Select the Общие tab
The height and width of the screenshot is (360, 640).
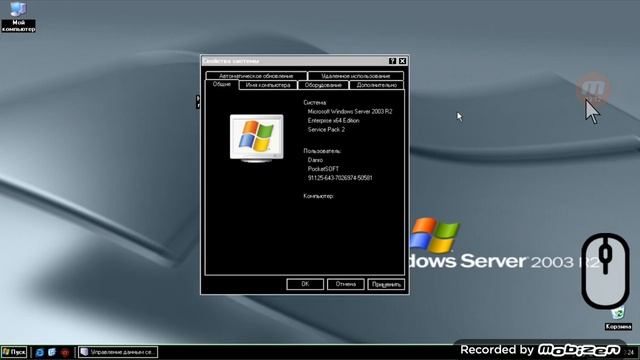click(222, 84)
